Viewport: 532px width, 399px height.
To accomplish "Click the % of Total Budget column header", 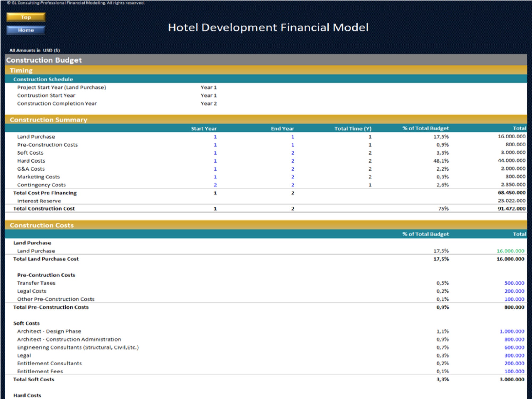I will (426, 128).
